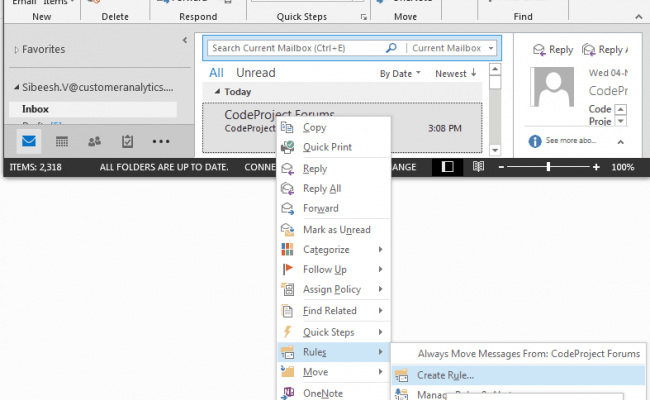Click ITEMS: 2,318 in status bar
The width and height of the screenshot is (650, 400).
36,167
